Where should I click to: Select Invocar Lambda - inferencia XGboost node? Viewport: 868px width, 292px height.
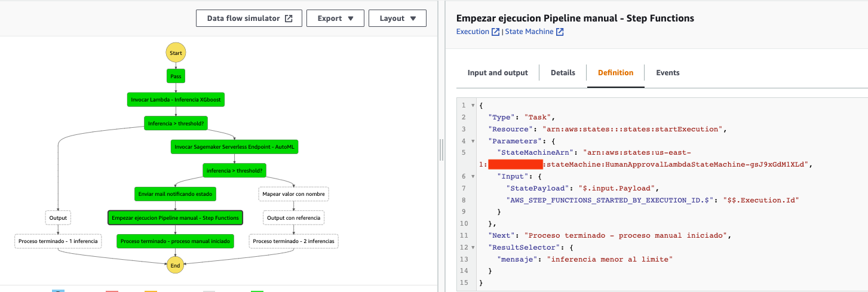(176, 100)
